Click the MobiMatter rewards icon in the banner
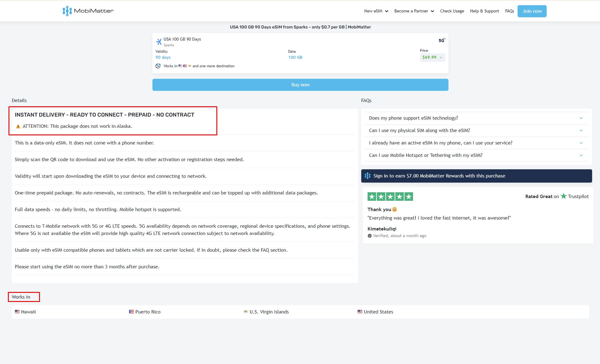Screen dimensions: 600x364 click(368, 176)
